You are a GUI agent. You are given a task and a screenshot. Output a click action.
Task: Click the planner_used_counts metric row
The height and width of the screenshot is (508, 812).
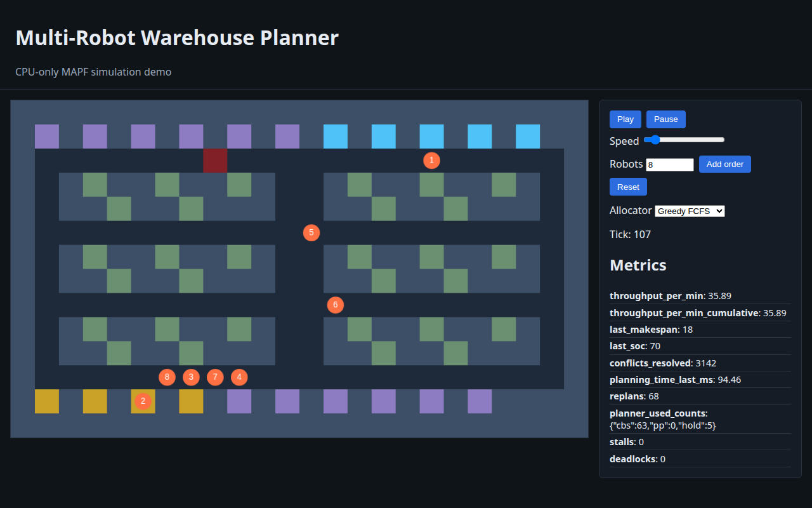click(700, 419)
